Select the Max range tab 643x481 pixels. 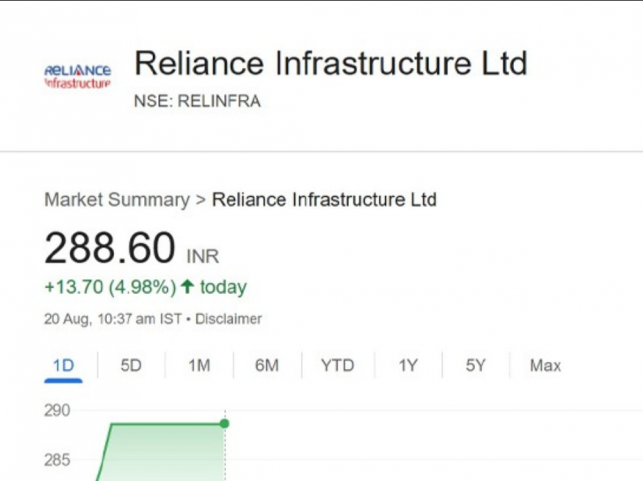pos(545,366)
